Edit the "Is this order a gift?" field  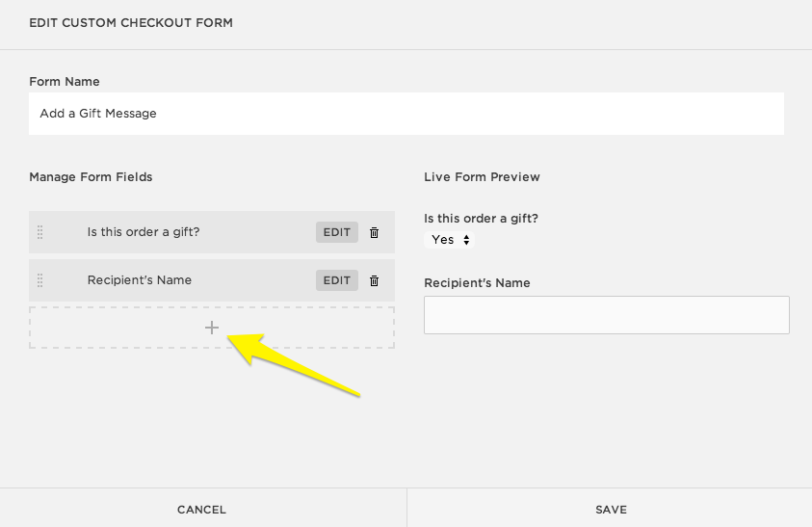point(336,232)
